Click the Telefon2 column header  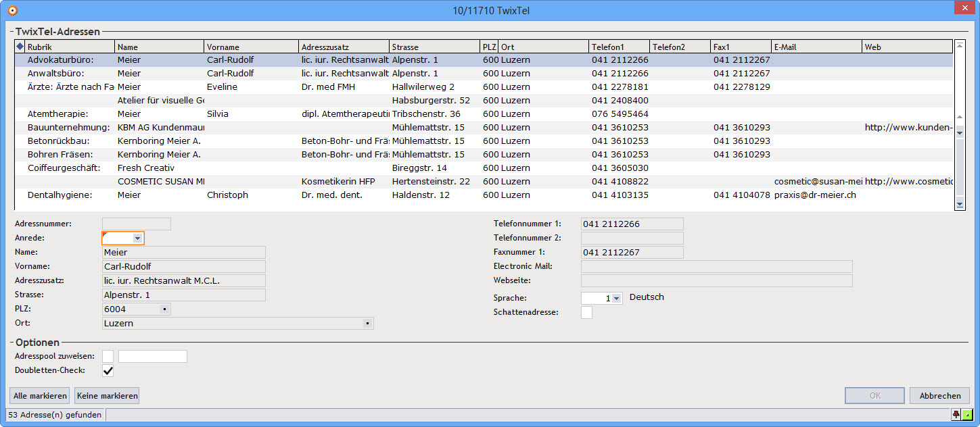[680, 47]
